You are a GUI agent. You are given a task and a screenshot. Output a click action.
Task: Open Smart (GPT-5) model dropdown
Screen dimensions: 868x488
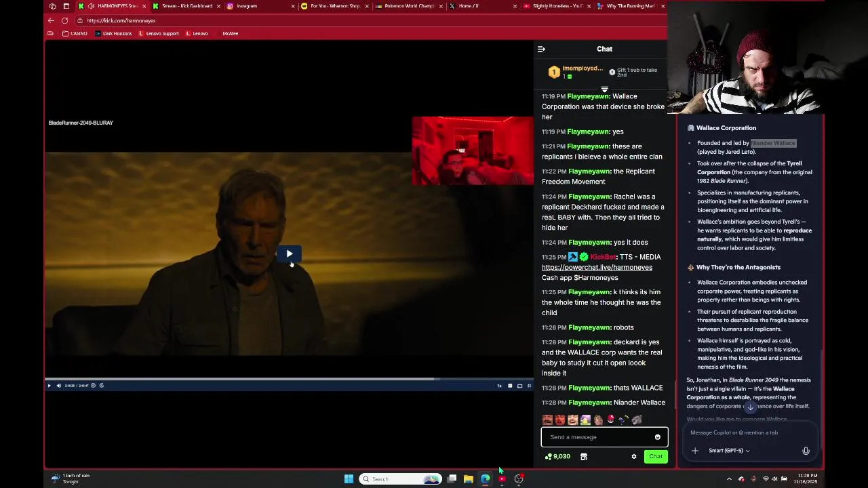click(729, 451)
